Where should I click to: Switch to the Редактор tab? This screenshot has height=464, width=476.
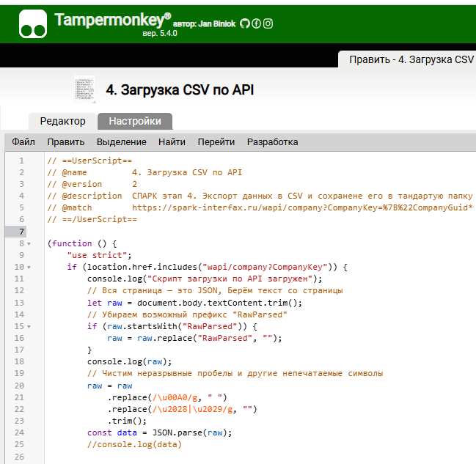point(62,121)
